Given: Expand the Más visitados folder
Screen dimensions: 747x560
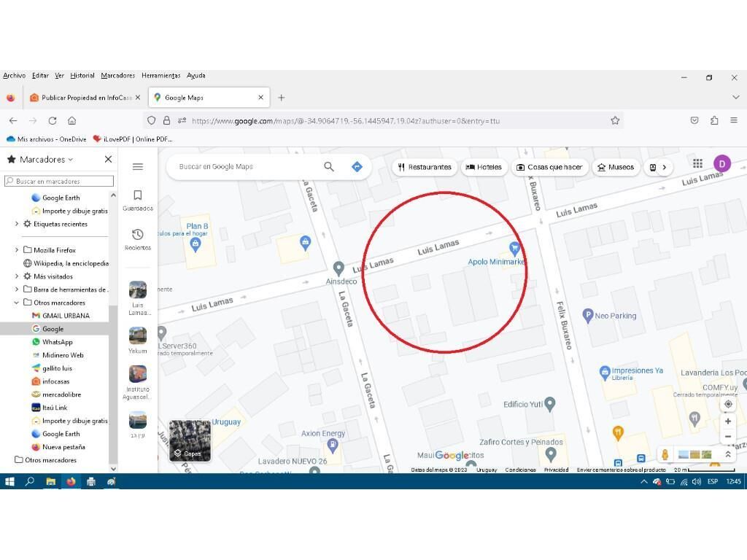Looking at the screenshot, I should click(x=17, y=276).
